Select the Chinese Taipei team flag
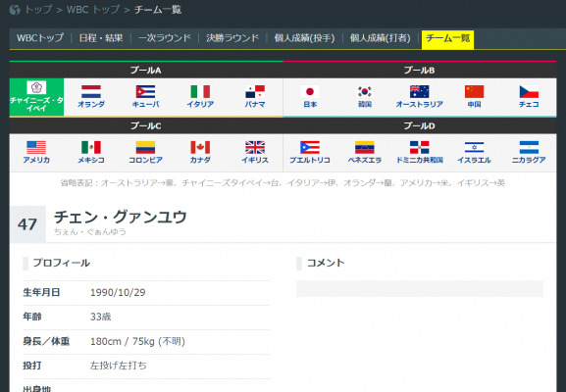Viewport: 566px width, 392px height. (x=36, y=87)
